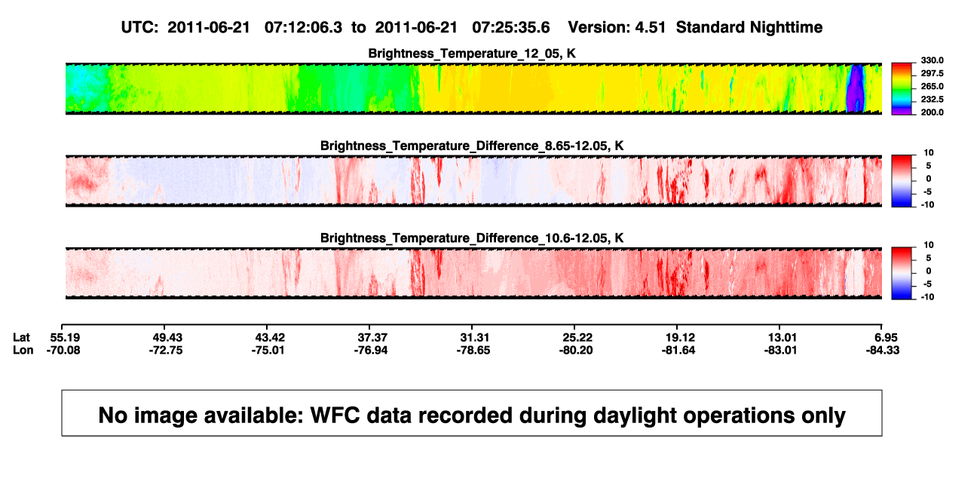The height and width of the screenshot is (503, 980).
Task: Click the Standard Nighttime label
Action: click(749, 28)
